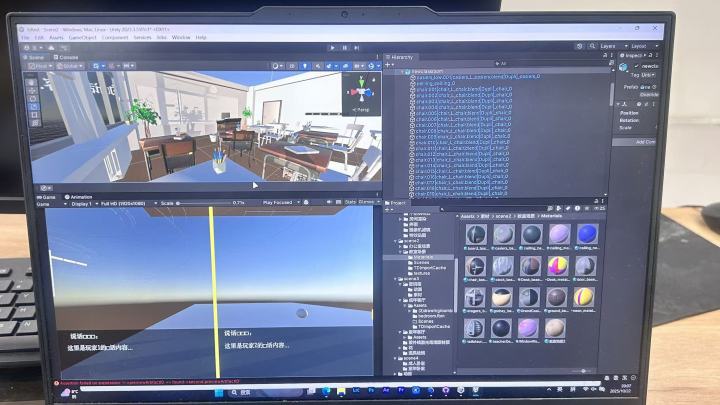Select the Scale tool in Scene overlay
Viewport: 720px width, 405px height.
click(34, 107)
